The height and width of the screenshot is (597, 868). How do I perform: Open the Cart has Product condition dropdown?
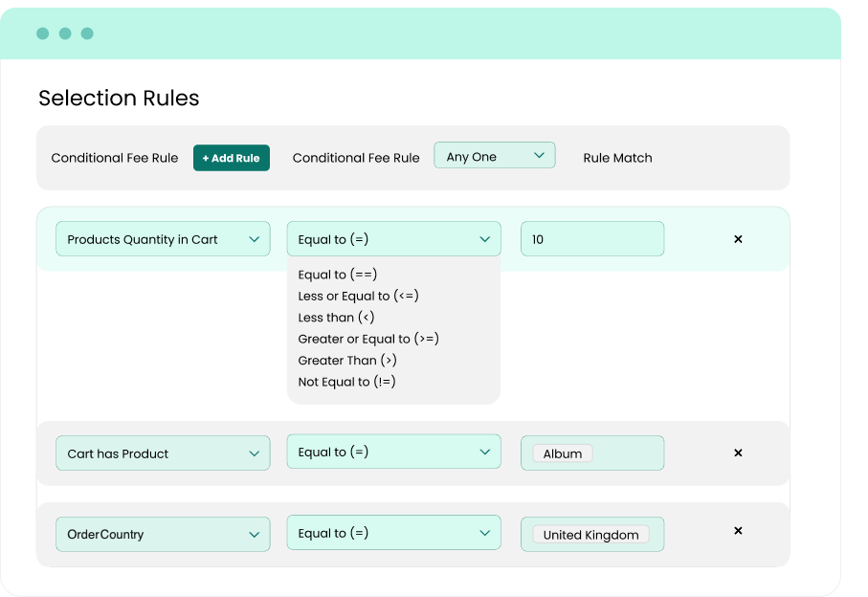click(x=163, y=453)
